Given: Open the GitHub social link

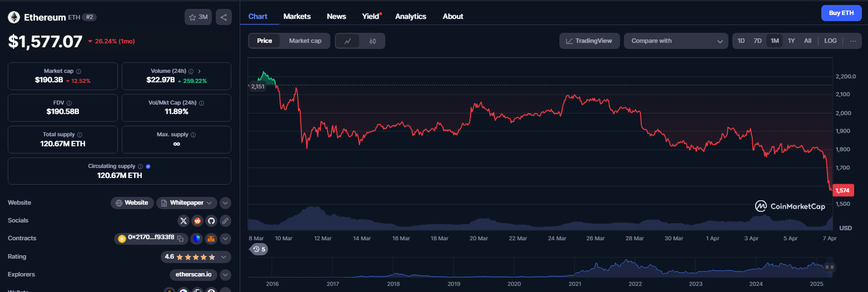Looking at the screenshot, I should [x=211, y=221].
